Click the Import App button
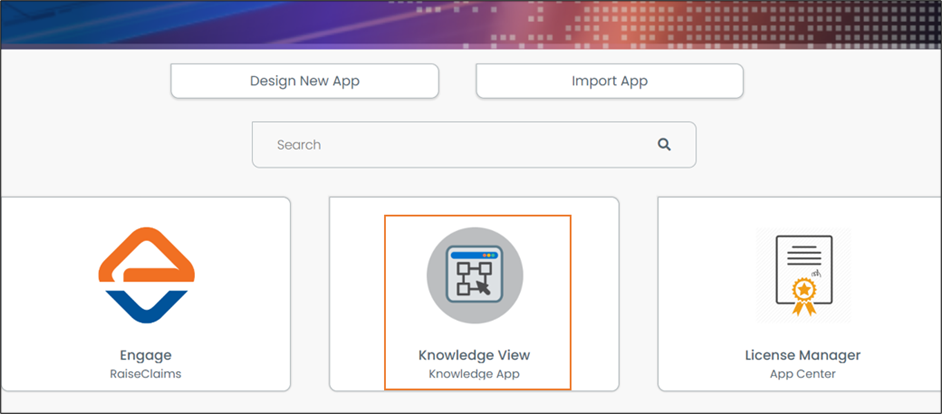 [x=609, y=81]
